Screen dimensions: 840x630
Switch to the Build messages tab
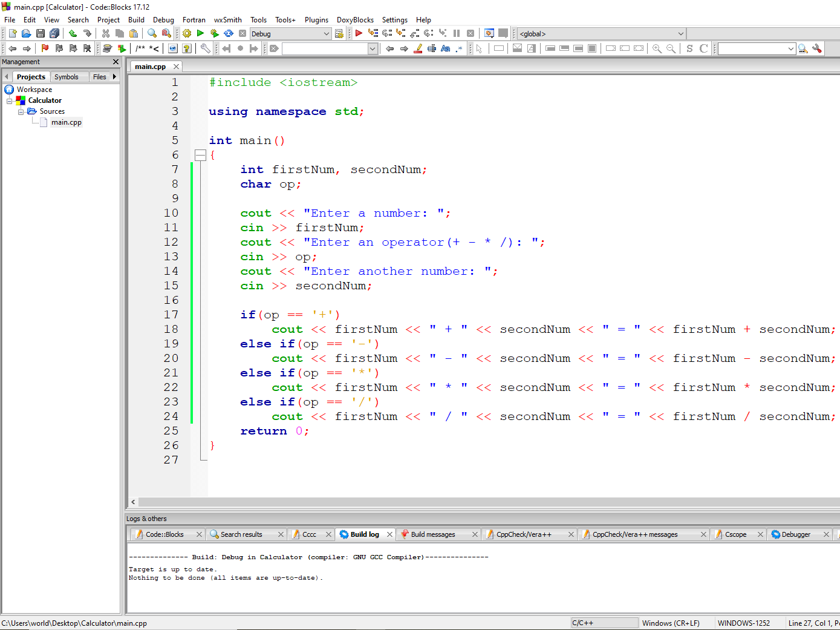(x=433, y=534)
